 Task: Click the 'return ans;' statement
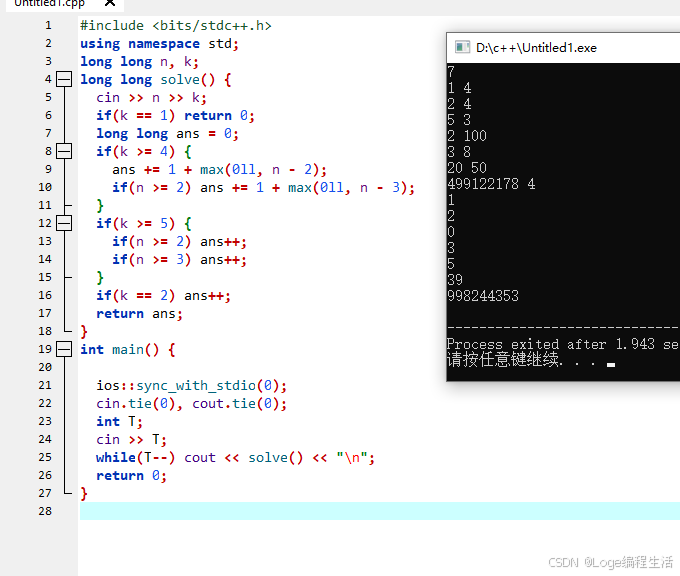(x=139, y=314)
